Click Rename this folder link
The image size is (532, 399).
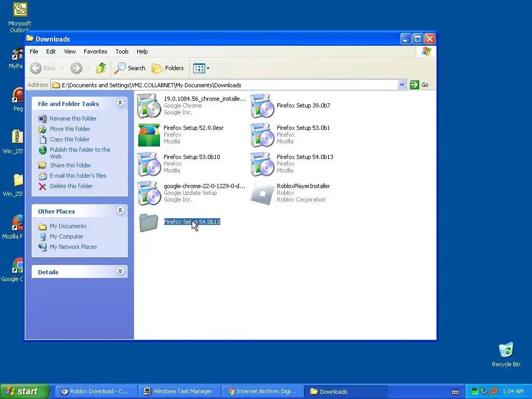pos(73,118)
